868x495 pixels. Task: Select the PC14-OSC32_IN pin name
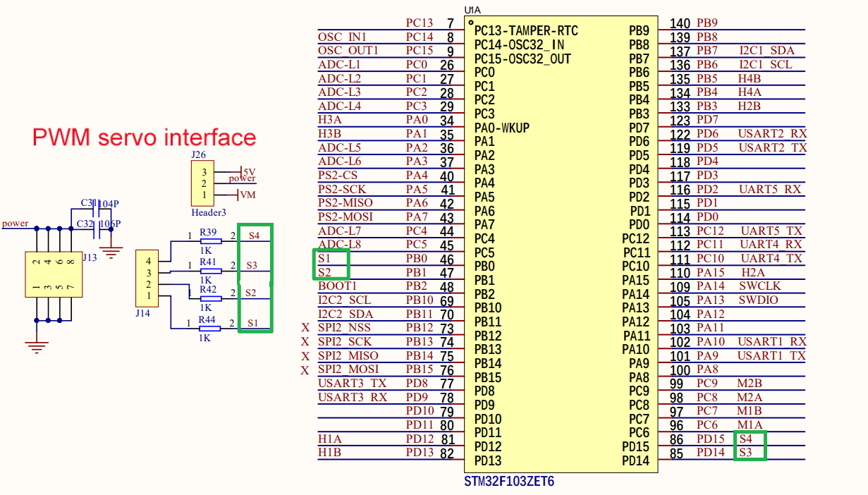(518, 45)
